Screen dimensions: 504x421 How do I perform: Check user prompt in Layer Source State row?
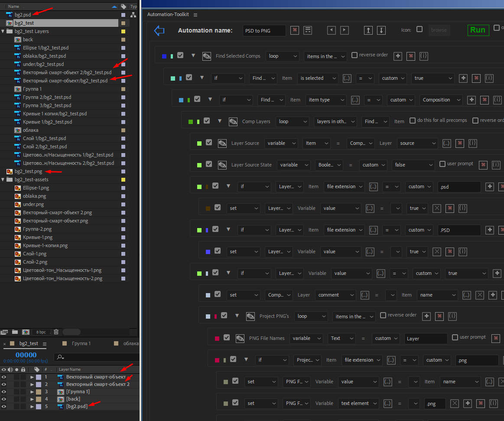[442, 164]
